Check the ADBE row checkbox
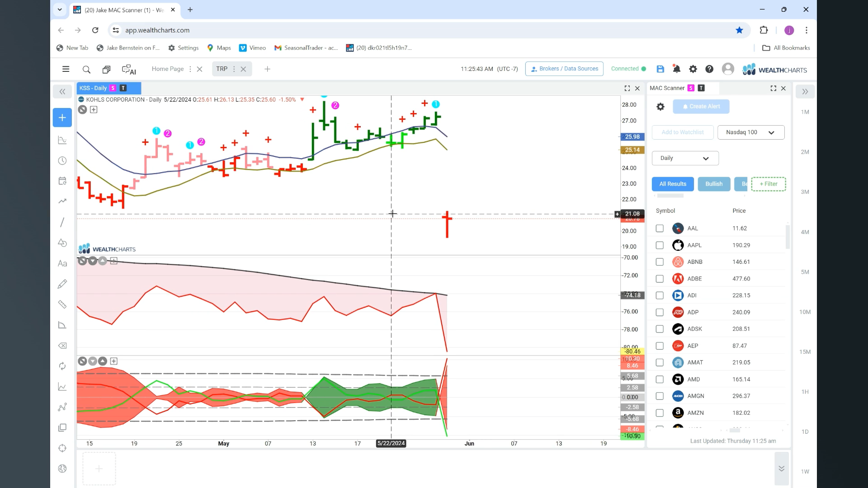Screen dimensions: 868x488 coord(660,279)
